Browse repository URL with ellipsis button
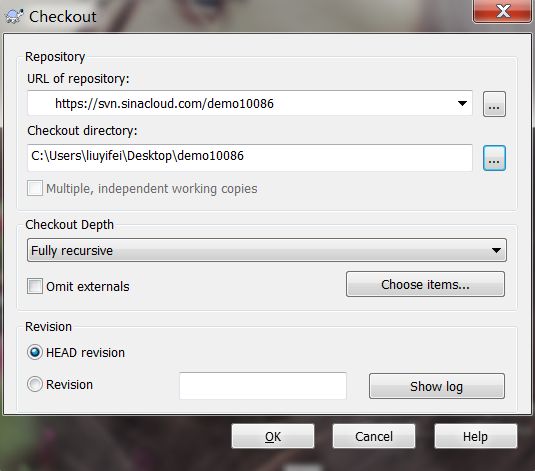Viewport: 535px width, 471px height. pos(494,104)
